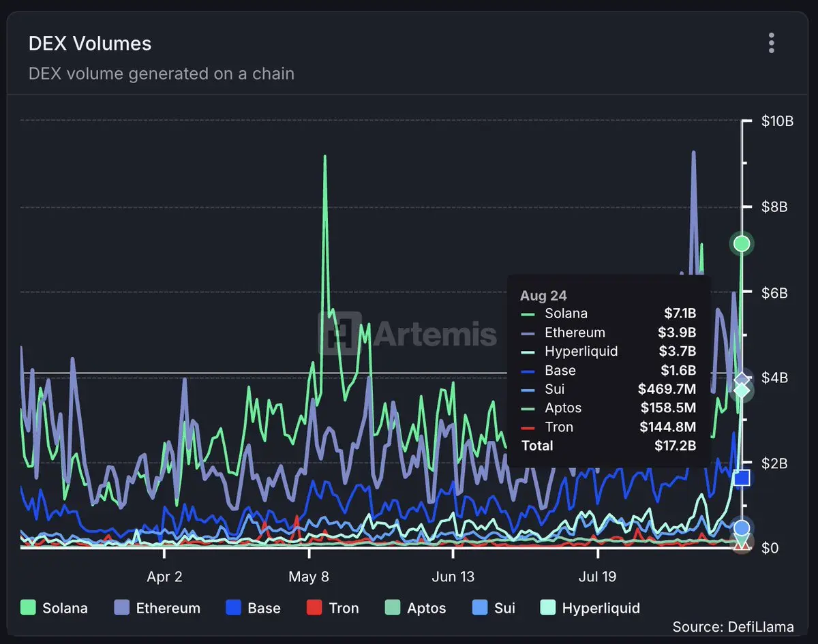Click the Jun 13 x-axis label

click(453, 577)
